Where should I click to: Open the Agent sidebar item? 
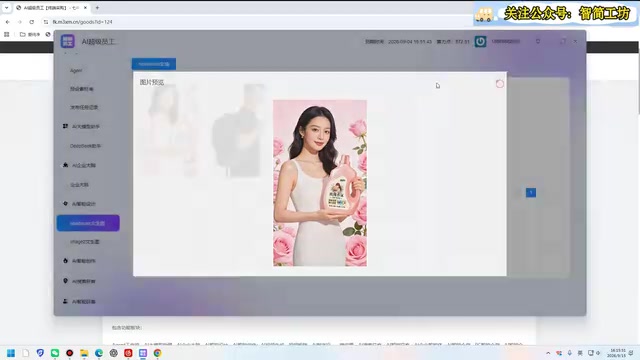coord(76,71)
